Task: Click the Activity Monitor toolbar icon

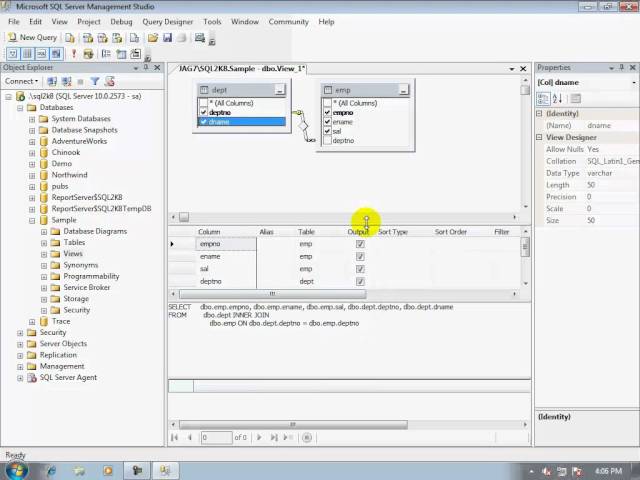Action: (x=200, y=38)
